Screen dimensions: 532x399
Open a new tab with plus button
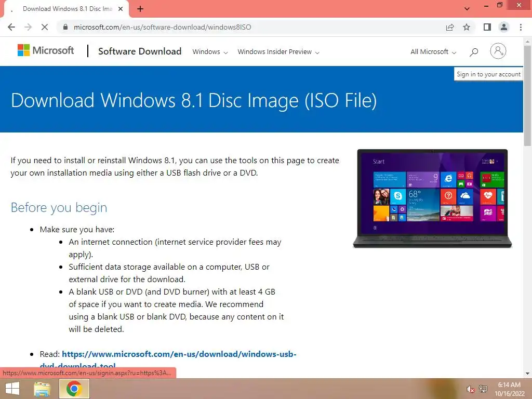(x=140, y=9)
